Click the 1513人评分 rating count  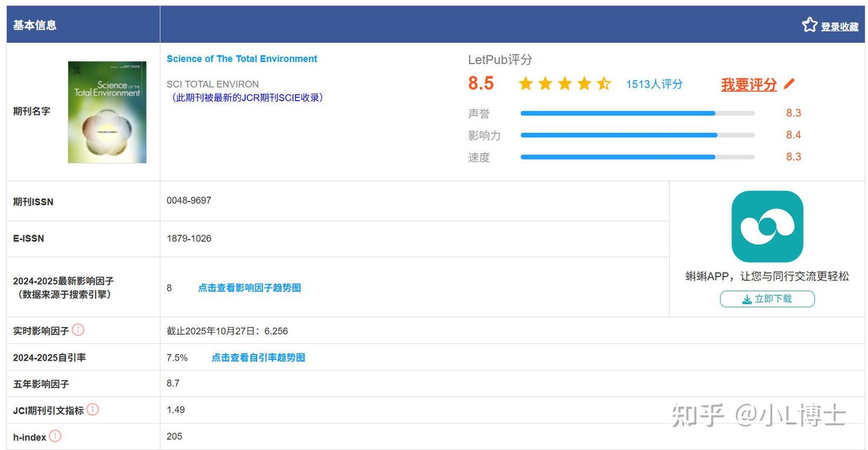coord(654,84)
